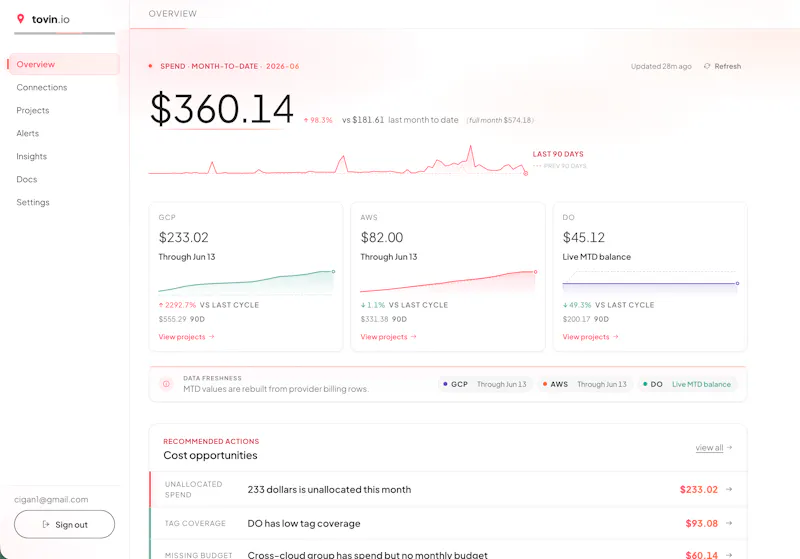
Task: Go to Connections in the sidebar
Action: 42,87
